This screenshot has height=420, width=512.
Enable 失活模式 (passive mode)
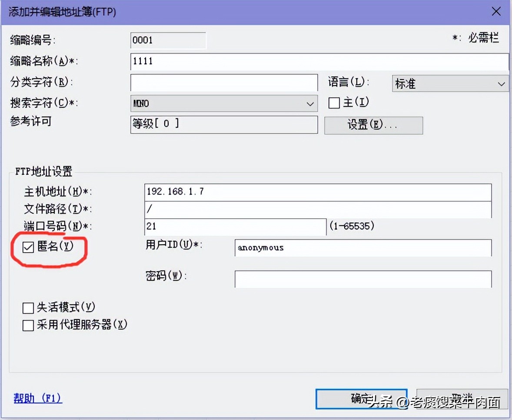pyautogui.click(x=28, y=307)
